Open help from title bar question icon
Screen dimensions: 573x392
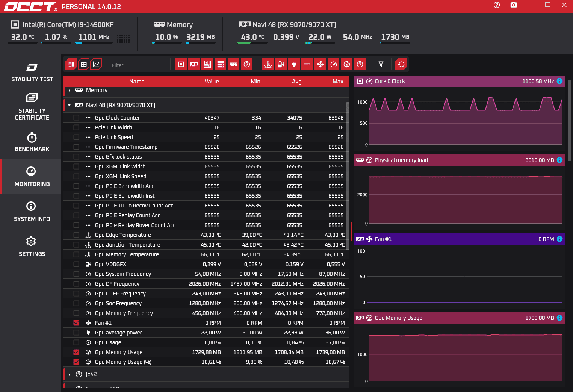point(497,5)
